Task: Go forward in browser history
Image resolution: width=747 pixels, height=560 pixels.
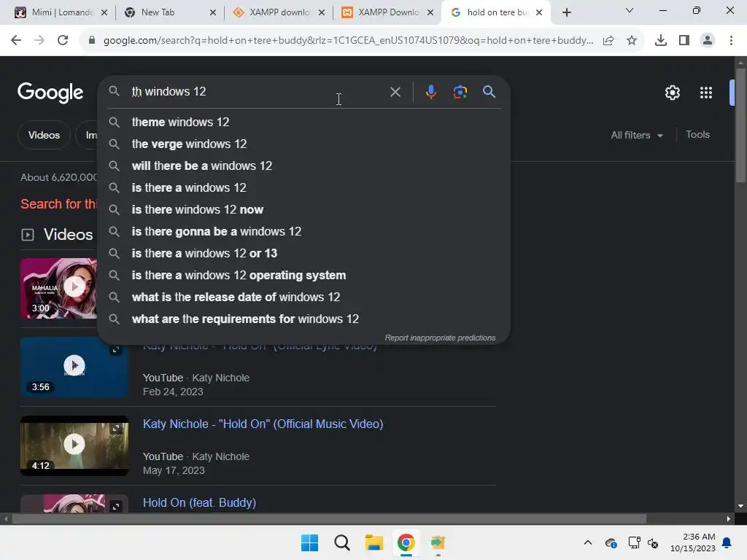Action: (39, 41)
